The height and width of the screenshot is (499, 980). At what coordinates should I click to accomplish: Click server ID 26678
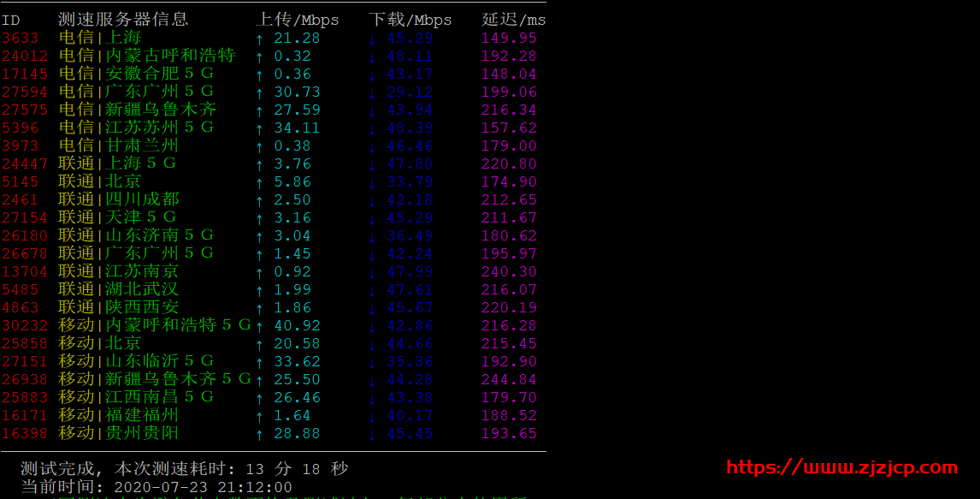(25, 254)
